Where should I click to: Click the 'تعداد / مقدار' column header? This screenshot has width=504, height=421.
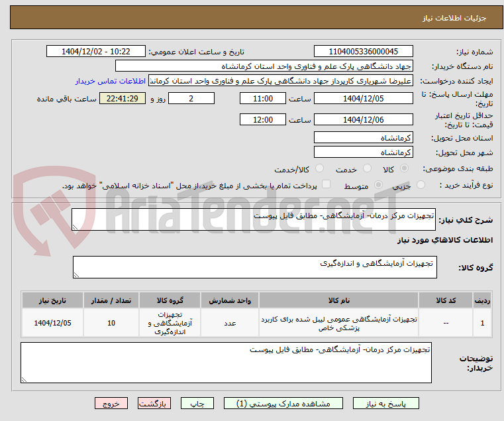[111, 300]
